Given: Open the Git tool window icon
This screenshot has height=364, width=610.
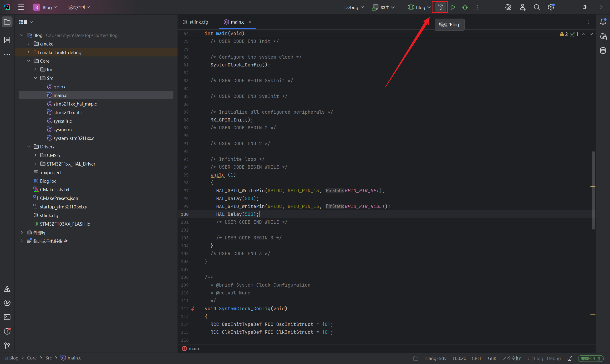Looking at the screenshot, I should 7,346.
